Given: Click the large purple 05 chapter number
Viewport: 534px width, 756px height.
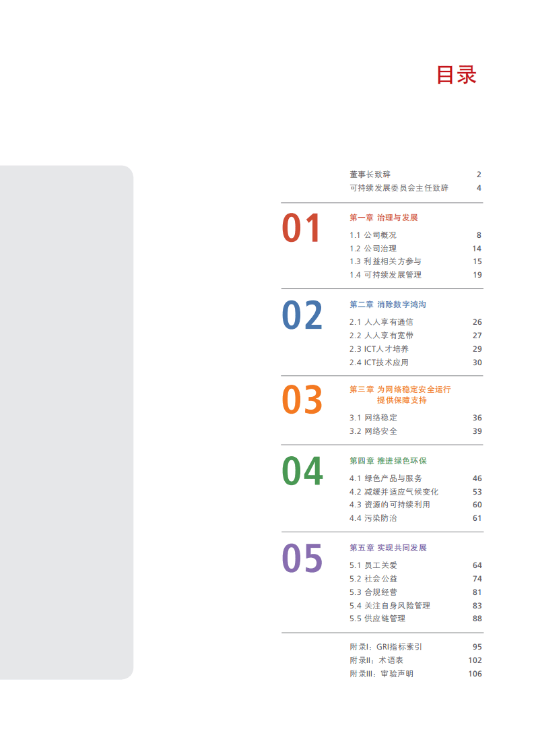Looking at the screenshot, I should tap(302, 558).
